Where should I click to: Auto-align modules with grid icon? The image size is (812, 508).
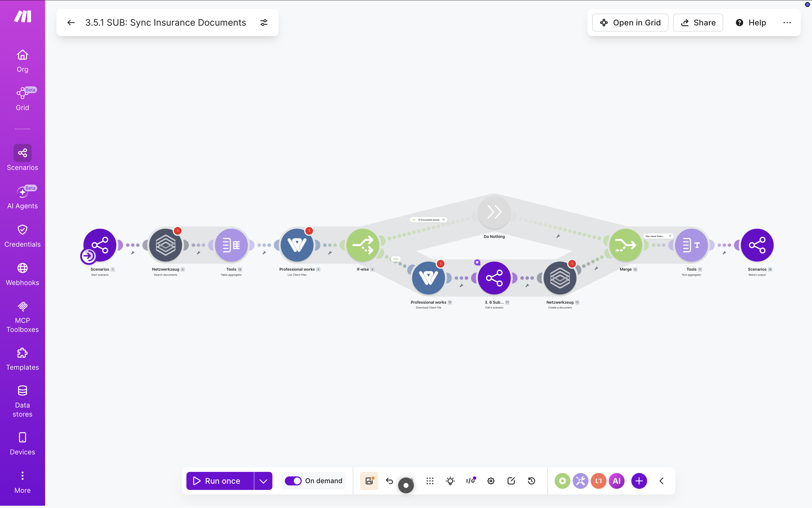430,481
